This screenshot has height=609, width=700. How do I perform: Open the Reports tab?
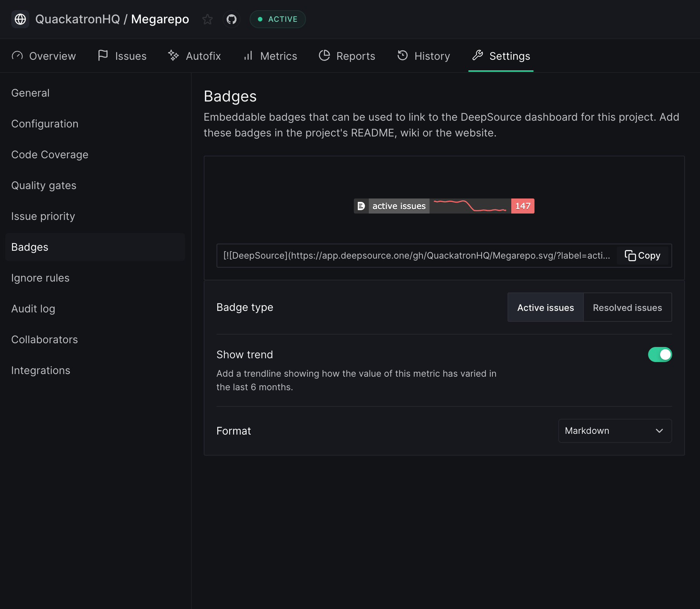[x=347, y=56]
